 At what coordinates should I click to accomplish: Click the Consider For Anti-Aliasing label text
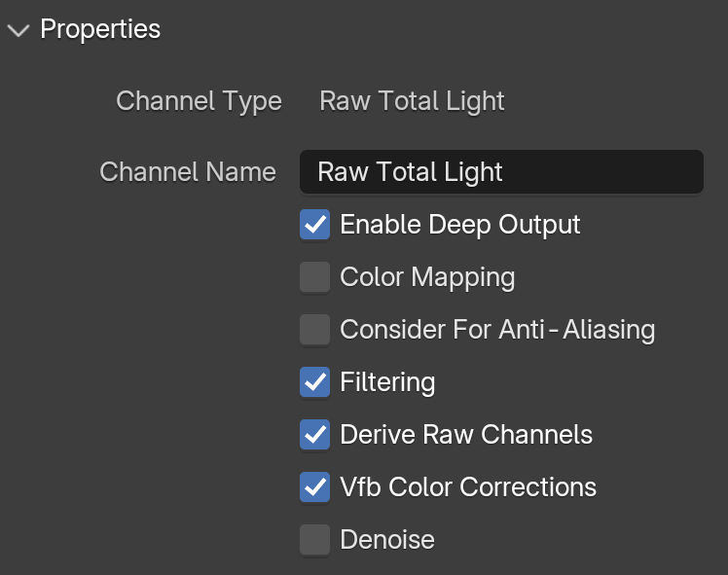497,330
